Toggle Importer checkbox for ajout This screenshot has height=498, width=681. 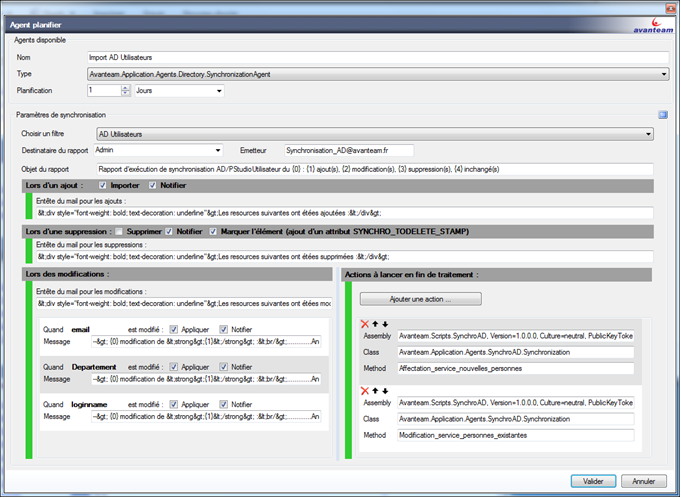pyautogui.click(x=103, y=185)
